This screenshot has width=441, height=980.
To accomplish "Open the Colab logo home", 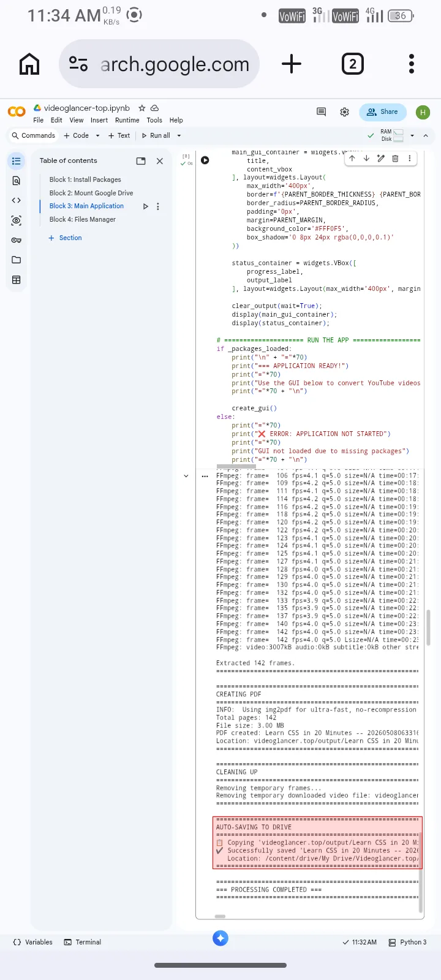I will pyautogui.click(x=17, y=111).
